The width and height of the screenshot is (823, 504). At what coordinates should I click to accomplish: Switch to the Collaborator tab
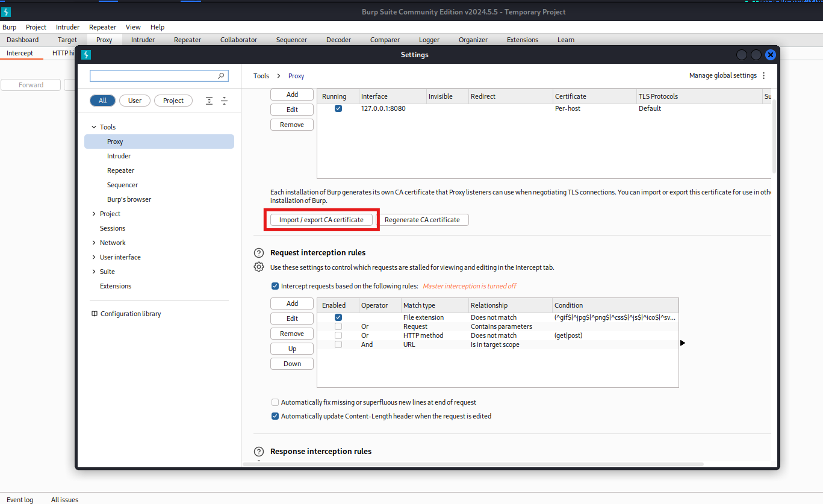[x=238, y=40]
